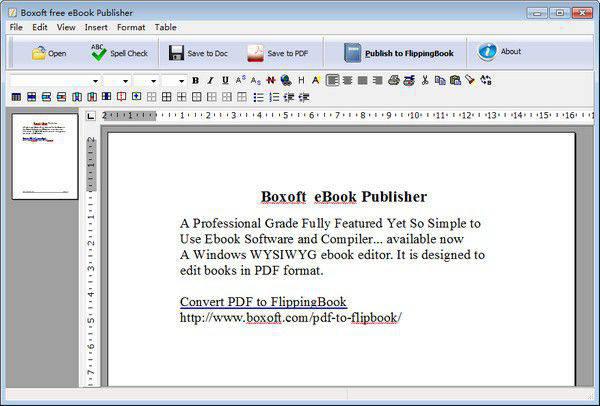Screen dimensions: 600x406
Task: Click the scissors Cut icon
Action: click(x=425, y=80)
